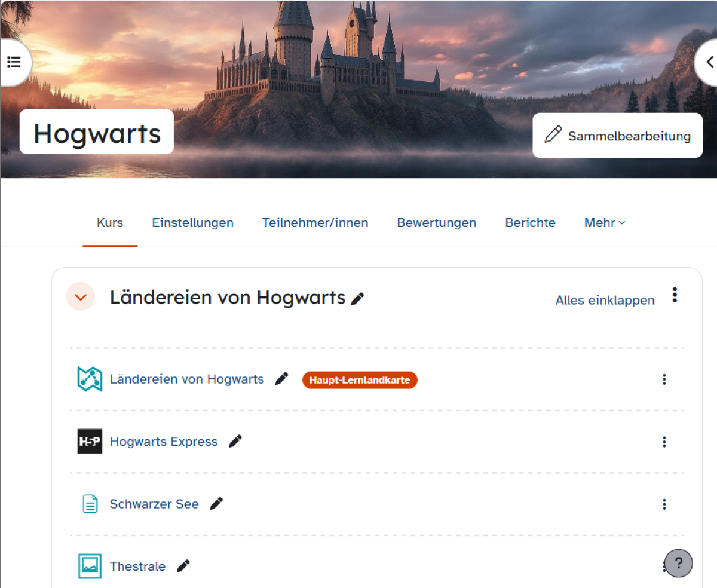Open actions menu for Ländereien von Hogwarts activity
Viewport: 717px width, 588px height.
664,379
